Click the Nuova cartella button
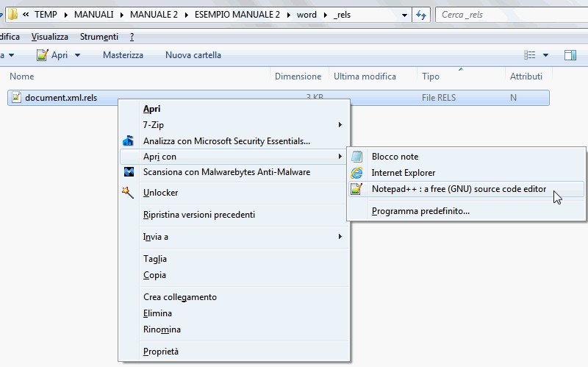Screen dimensions: 588x367 click(193, 55)
